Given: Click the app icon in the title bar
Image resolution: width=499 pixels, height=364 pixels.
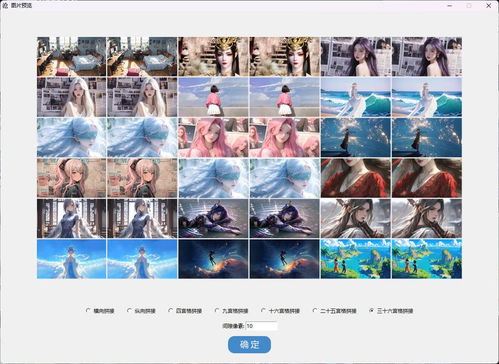Looking at the screenshot, I should pyautogui.click(x=5, y=6).
